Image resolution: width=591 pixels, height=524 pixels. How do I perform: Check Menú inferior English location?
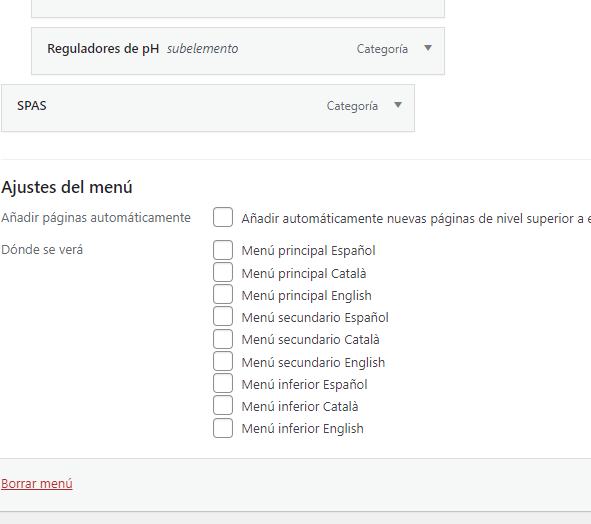point(223,428)
